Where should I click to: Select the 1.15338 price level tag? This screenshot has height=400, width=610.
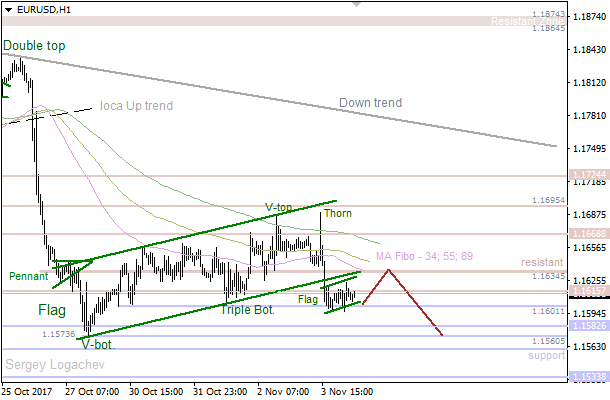(586, 377)
